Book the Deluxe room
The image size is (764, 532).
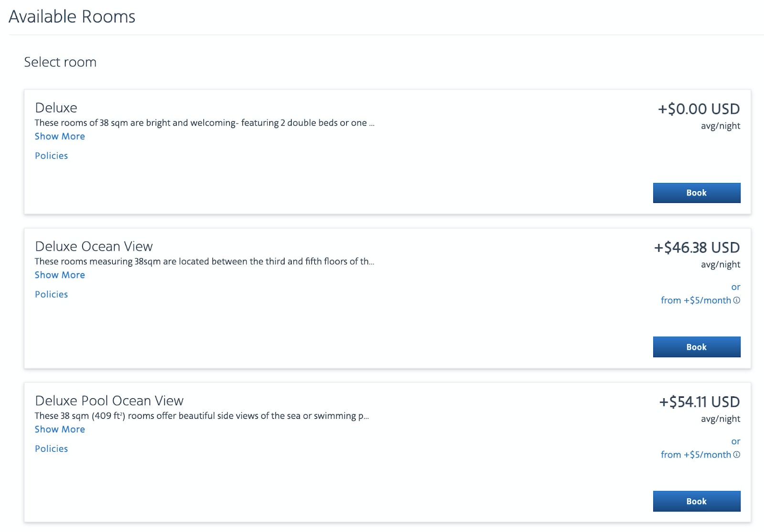coord(697,193)
